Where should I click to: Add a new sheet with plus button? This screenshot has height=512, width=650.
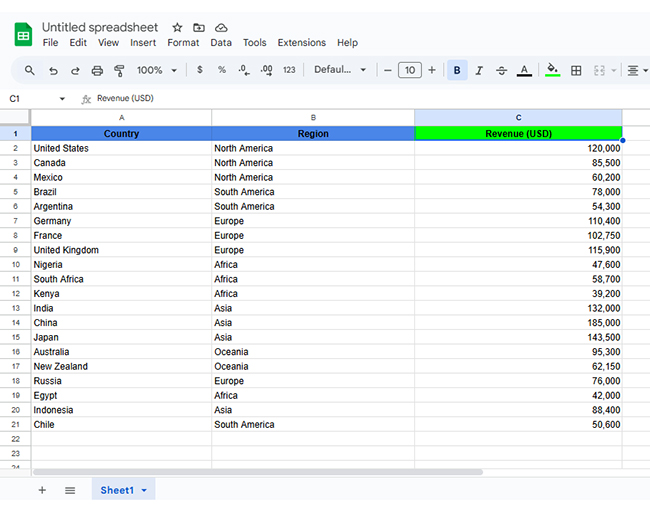42,490
